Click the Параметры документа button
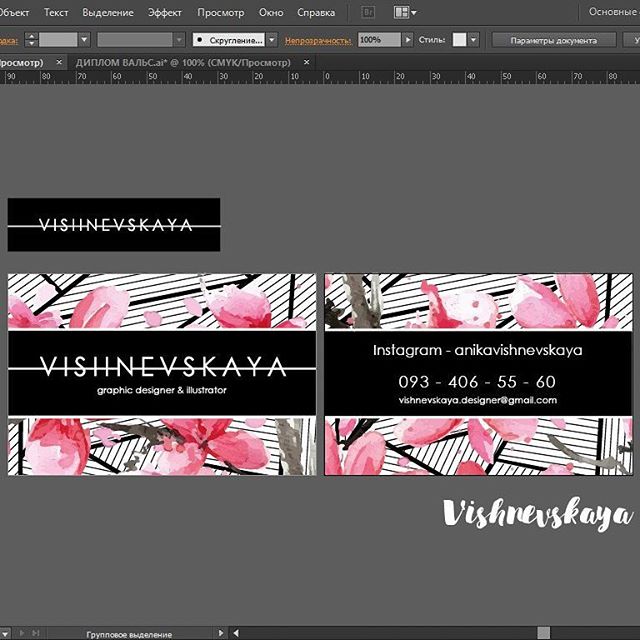The image size is (640, 640). pos(553,40)
